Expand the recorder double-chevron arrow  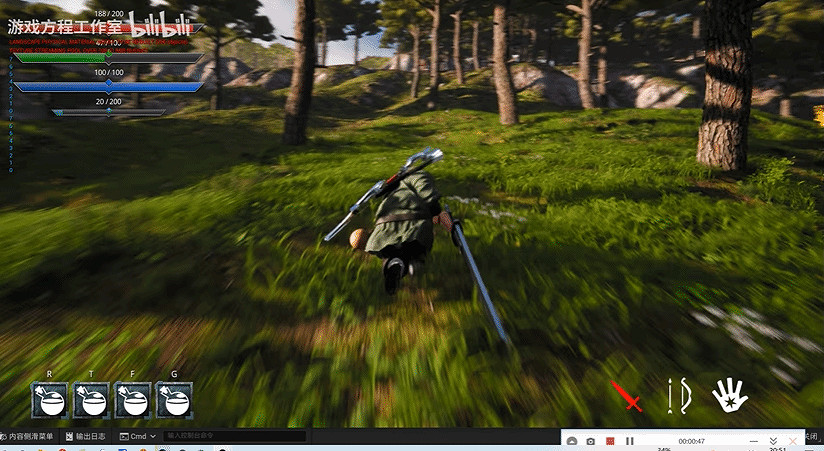click(772, 441)
